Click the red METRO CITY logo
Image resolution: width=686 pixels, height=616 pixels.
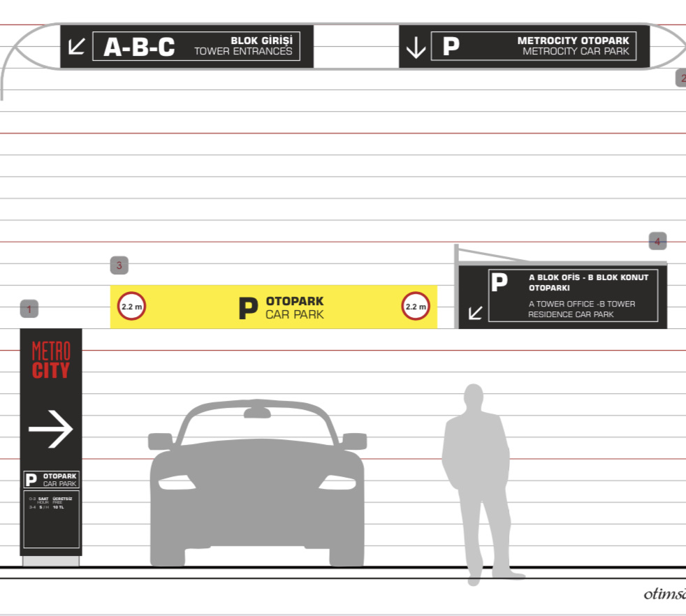[51, 360]
